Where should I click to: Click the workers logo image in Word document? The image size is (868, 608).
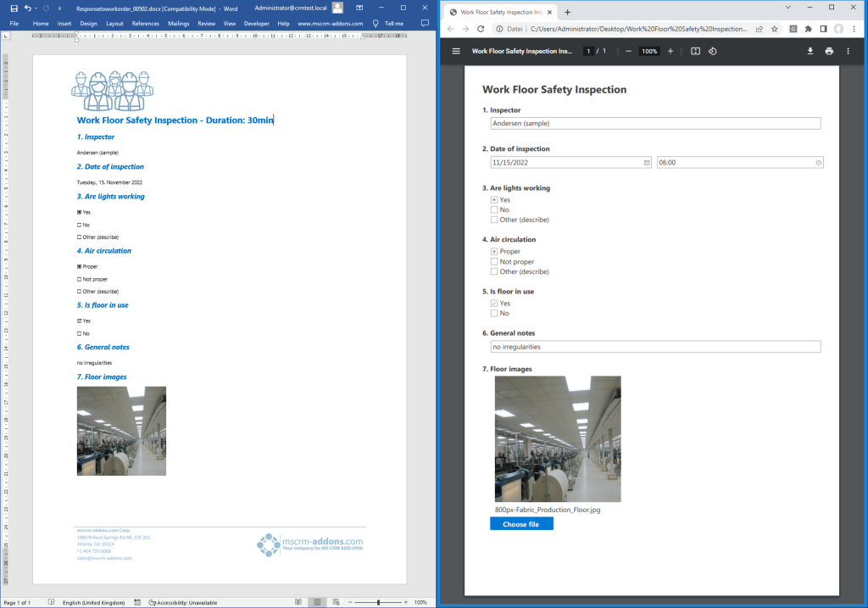tap(113, 91)
